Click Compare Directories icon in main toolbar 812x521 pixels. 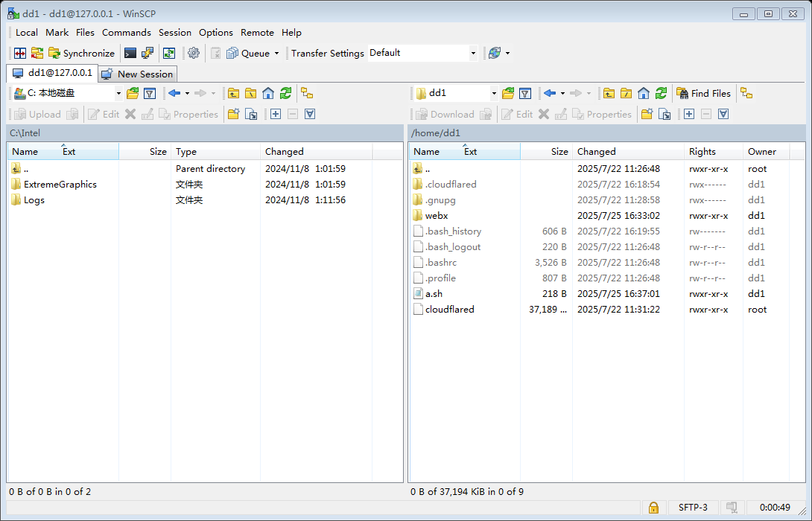[x=19, y=53]
